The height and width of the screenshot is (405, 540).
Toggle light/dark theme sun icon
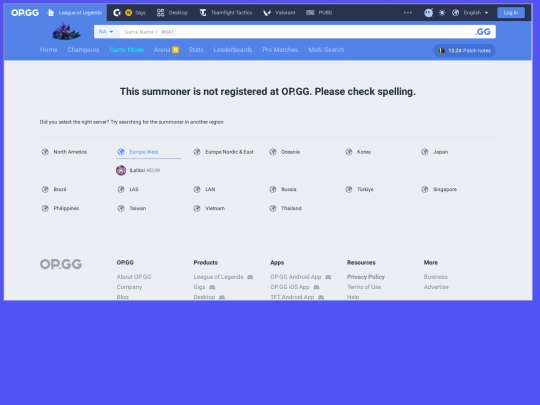(442, 13)
